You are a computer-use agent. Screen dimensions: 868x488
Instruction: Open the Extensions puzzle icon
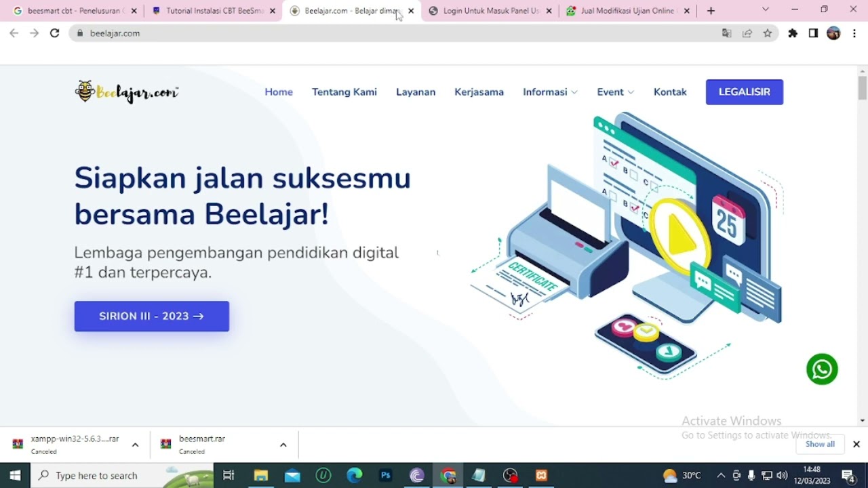[793, 33]
